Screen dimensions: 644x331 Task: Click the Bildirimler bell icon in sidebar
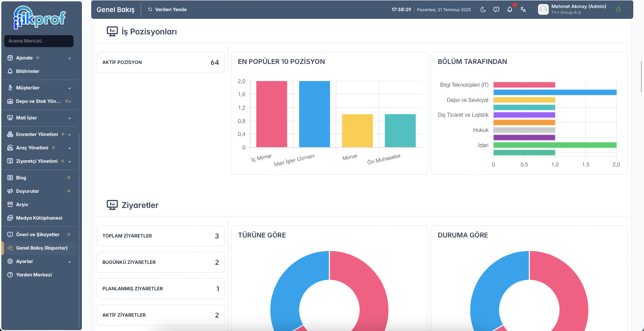pyautogui.click(x=10, y=71)
